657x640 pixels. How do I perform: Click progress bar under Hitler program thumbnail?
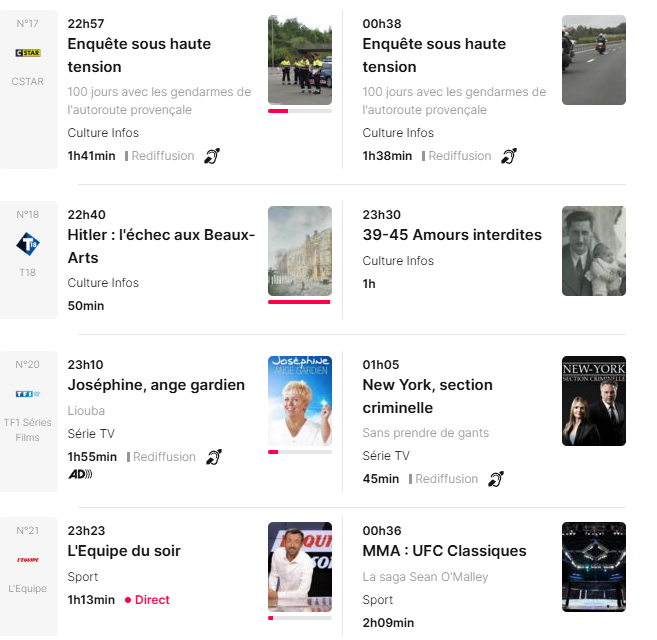[300, 302]
